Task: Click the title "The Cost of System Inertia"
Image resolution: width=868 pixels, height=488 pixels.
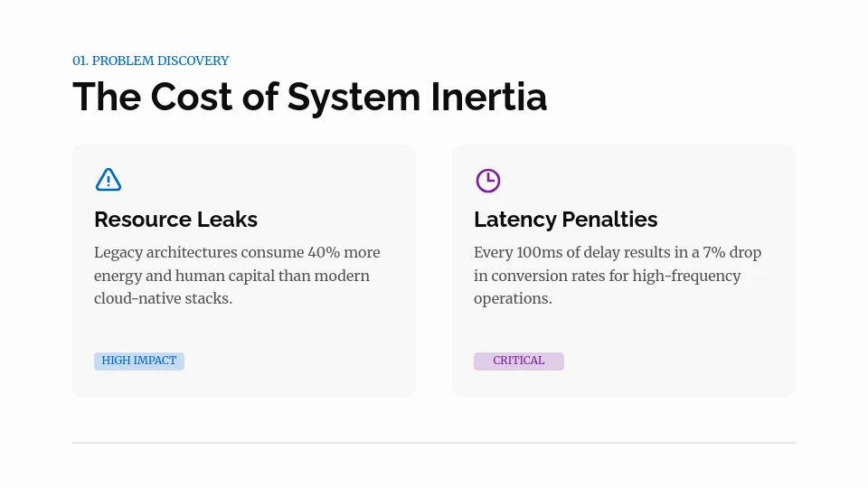Action: tap(309, 97)
